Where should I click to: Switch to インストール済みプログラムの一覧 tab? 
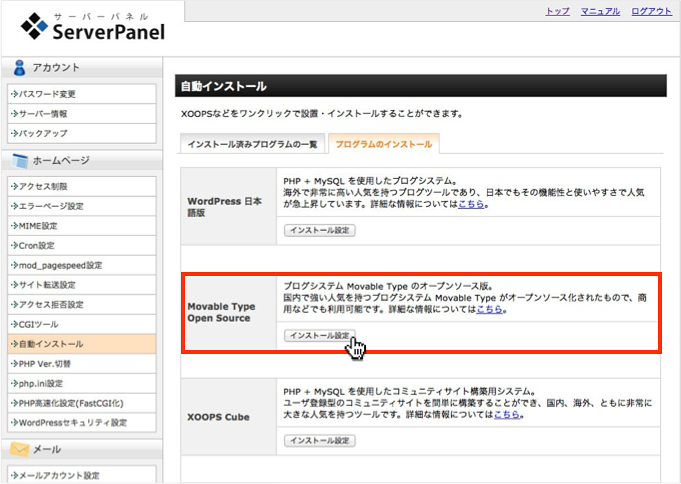[252, 144]
